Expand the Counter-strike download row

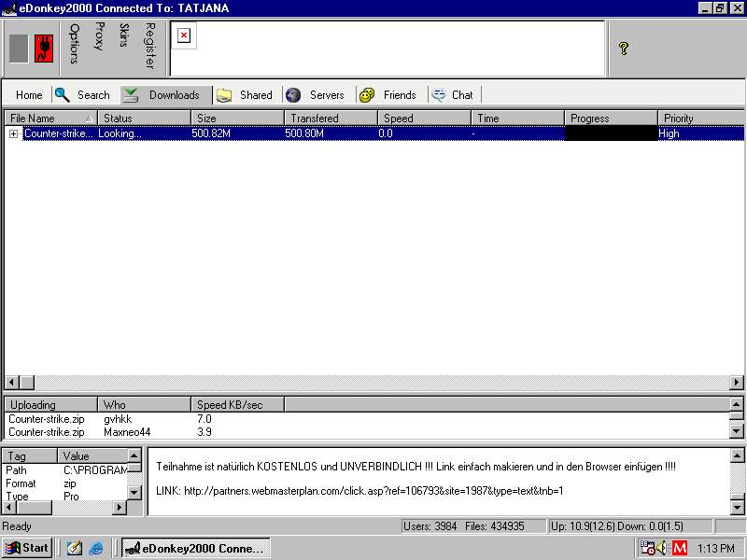pos(14,133)
